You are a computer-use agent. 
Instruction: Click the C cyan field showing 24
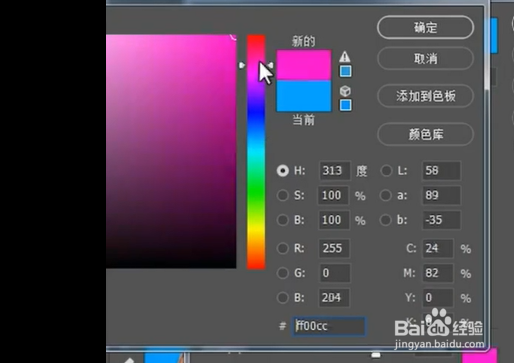tap(438, 248)
